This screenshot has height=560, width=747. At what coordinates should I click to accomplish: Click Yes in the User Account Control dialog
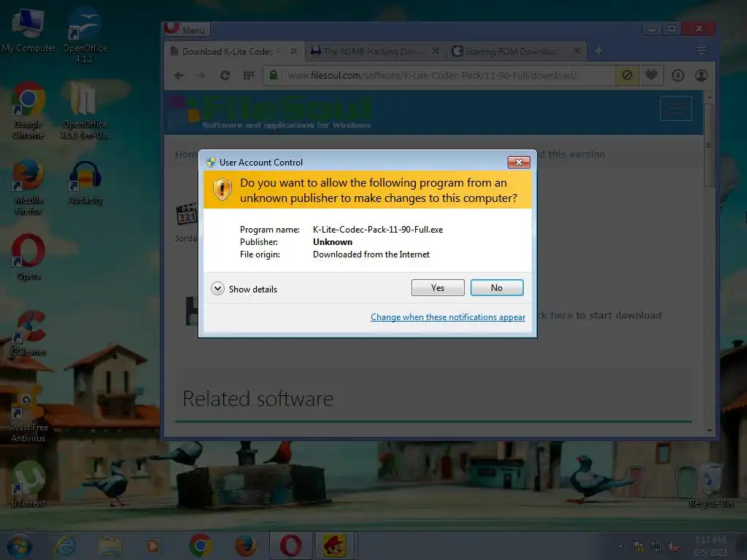pos(438,287)
